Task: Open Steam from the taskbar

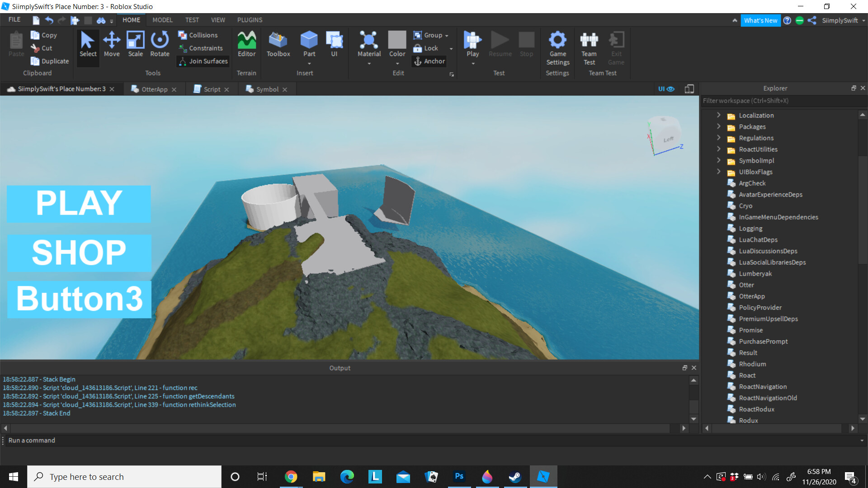Action: click(515, 477)
